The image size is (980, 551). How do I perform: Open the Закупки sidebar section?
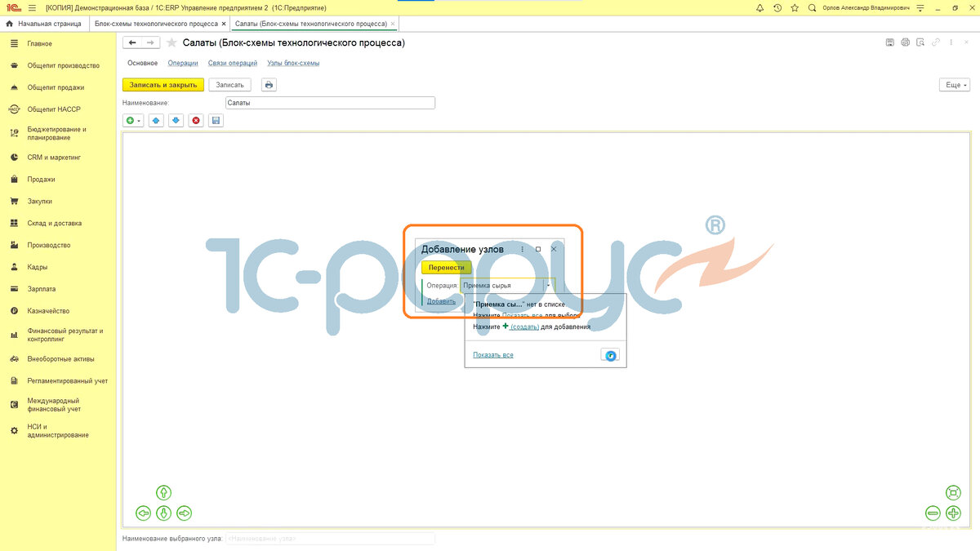[39, 202]
